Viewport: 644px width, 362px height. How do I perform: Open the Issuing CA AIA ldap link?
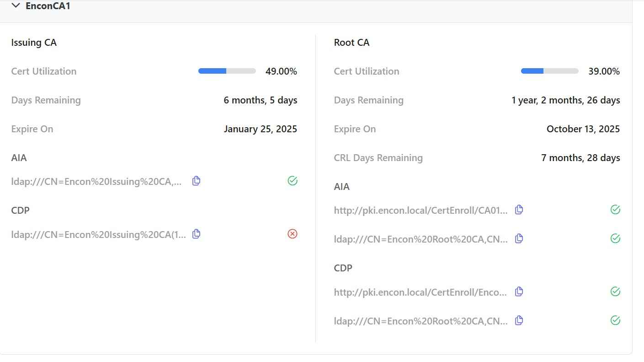click(x=96, y=182)
